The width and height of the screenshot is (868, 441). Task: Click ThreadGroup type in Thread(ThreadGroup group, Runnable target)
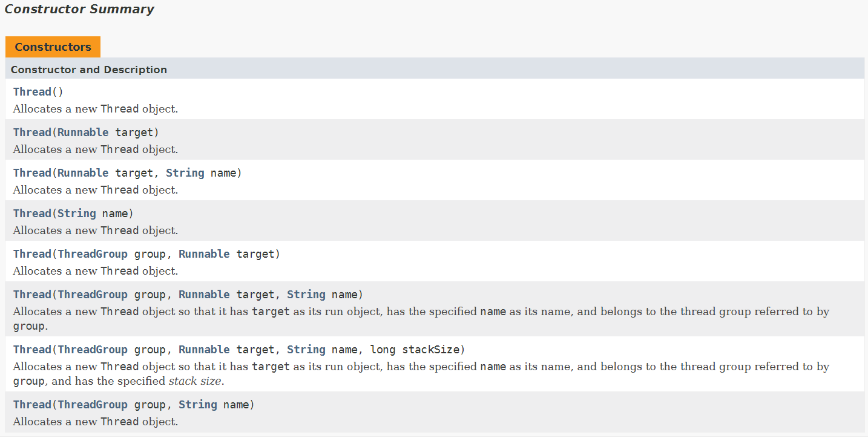(x=93, y=254)
